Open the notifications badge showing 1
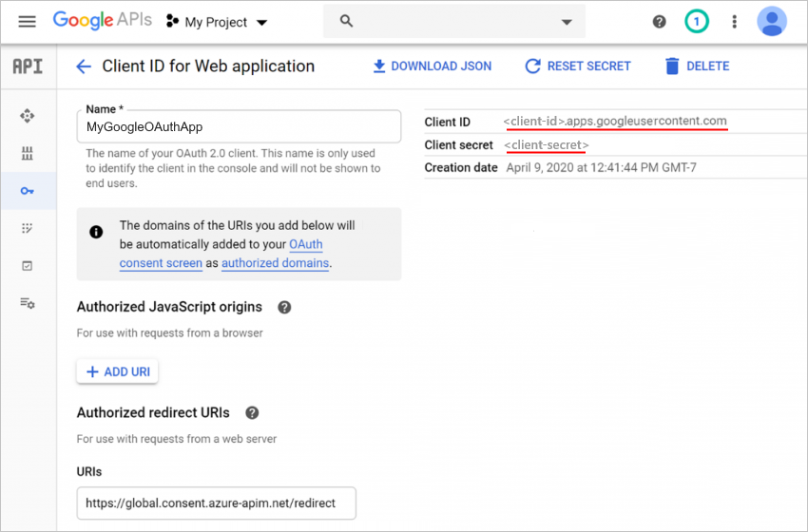This screenshot has height=532, width=808. 697,21
